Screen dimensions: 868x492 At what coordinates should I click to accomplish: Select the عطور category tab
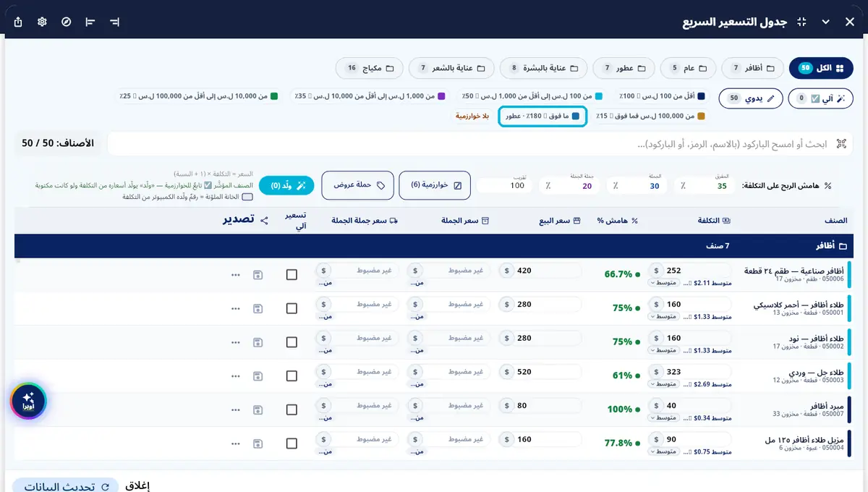coord(624,69)
